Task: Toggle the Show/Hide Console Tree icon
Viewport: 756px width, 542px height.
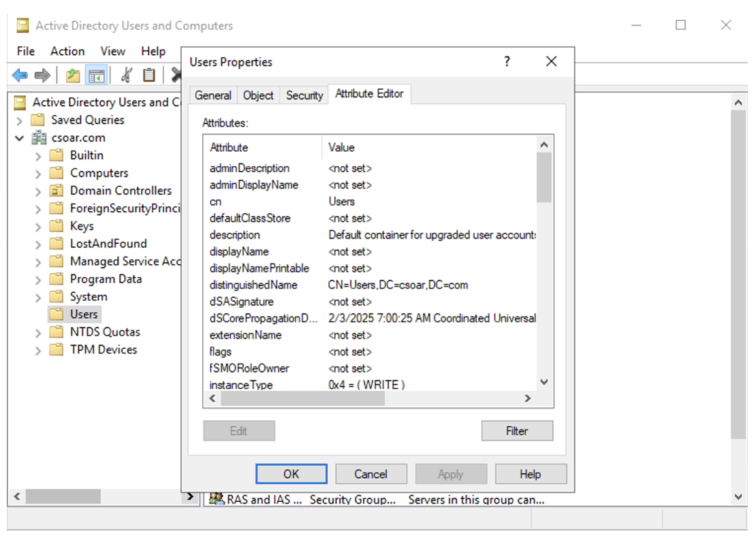Action: 97,75
